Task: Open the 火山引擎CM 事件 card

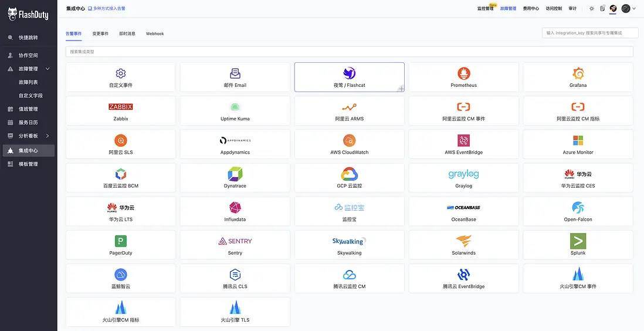Action: (578, 278)
